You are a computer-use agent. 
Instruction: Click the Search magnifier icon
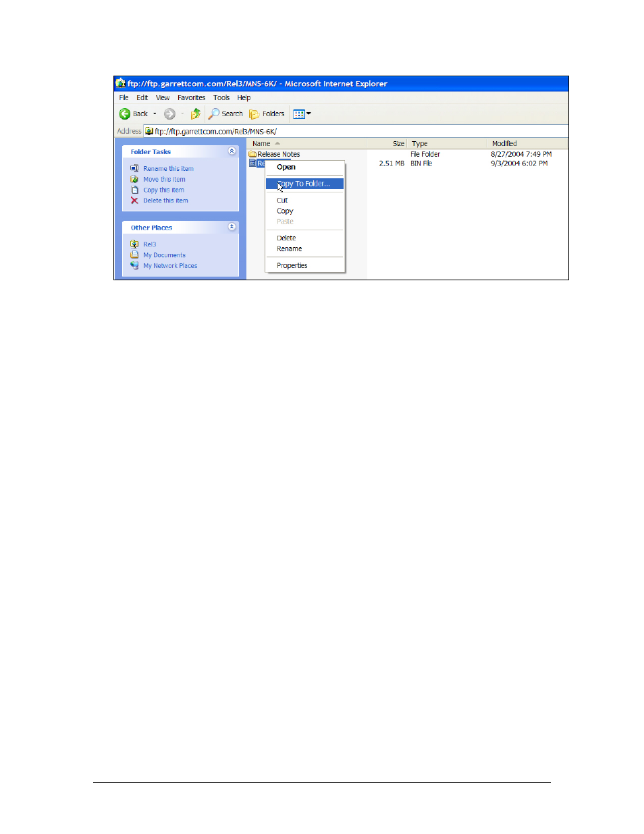(x=214, y=114)
